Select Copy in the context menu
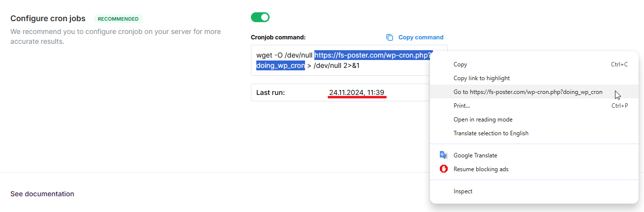 [x=534, y=64]
